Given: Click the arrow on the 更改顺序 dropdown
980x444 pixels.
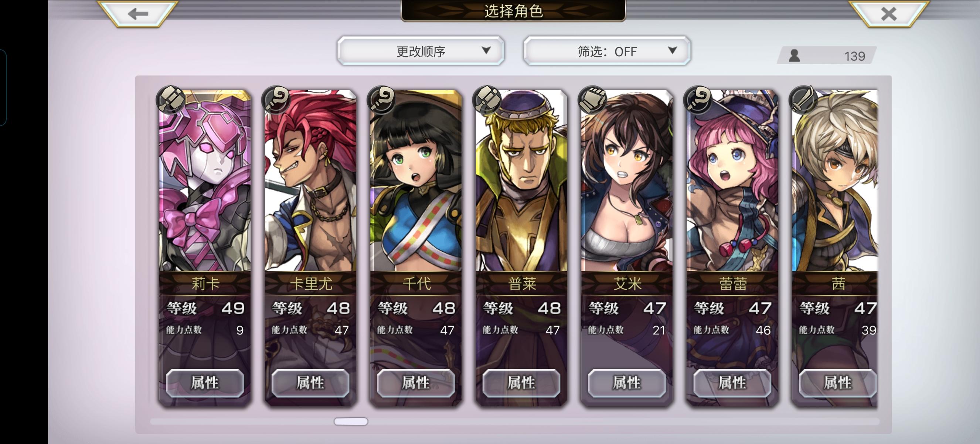Looking at the screenshot, I should [x=486, y=50].
